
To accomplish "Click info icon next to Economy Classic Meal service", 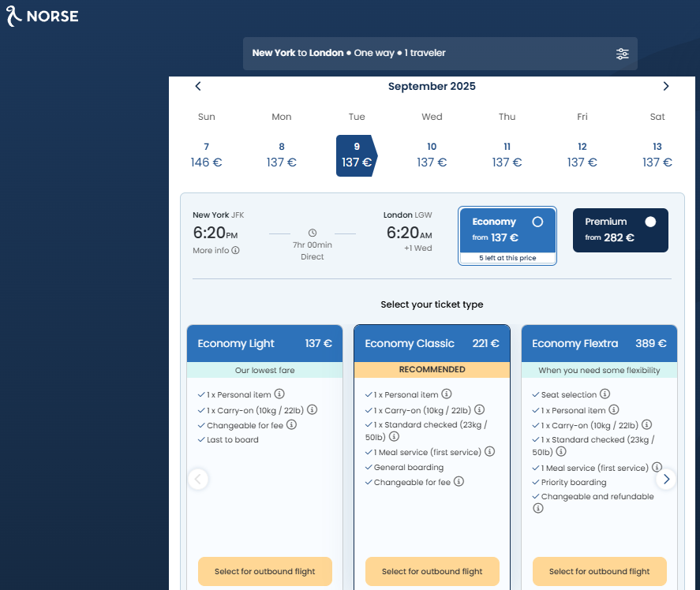I will [x=490, y=451].
